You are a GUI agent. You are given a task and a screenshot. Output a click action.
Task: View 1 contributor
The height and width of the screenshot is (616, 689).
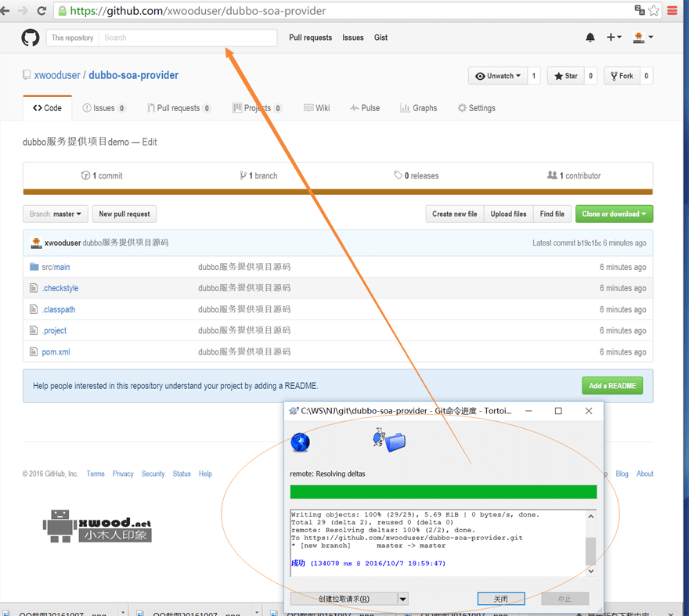click(574, 176)
